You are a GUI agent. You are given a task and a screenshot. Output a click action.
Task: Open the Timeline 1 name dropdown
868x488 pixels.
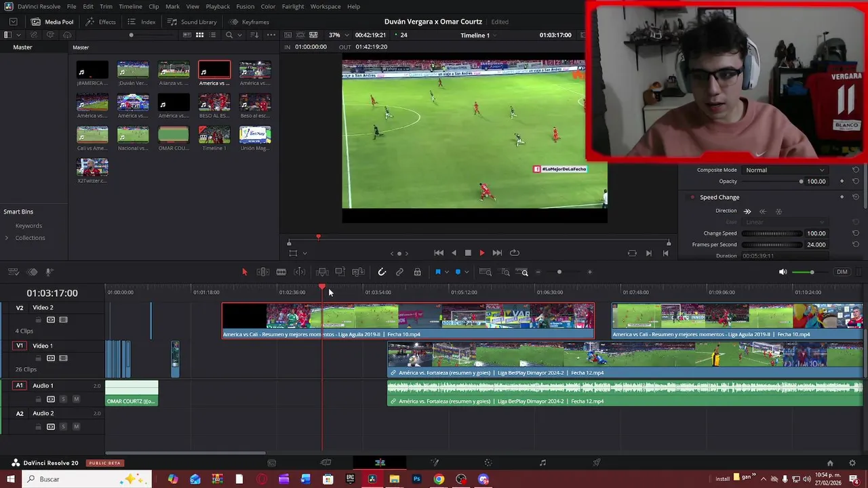pyautogui.click(x=479, y=35)
